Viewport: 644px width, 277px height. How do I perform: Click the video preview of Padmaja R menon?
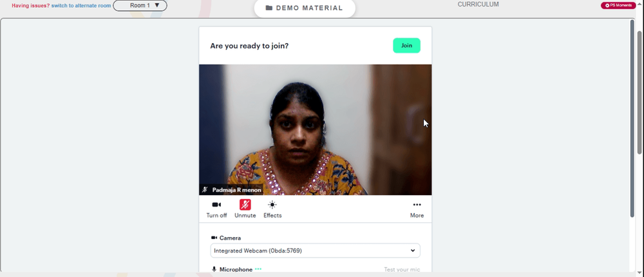pyautogui.click(x=315, y=129)
